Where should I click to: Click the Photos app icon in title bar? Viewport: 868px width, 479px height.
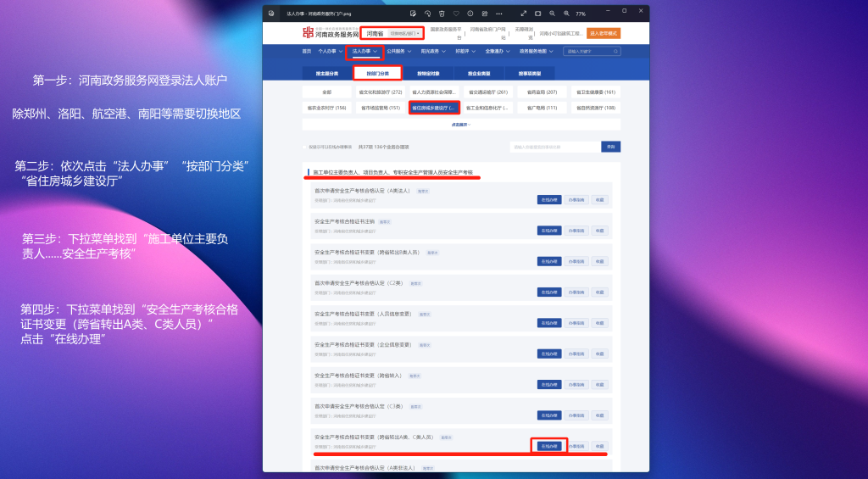point(270,14)
